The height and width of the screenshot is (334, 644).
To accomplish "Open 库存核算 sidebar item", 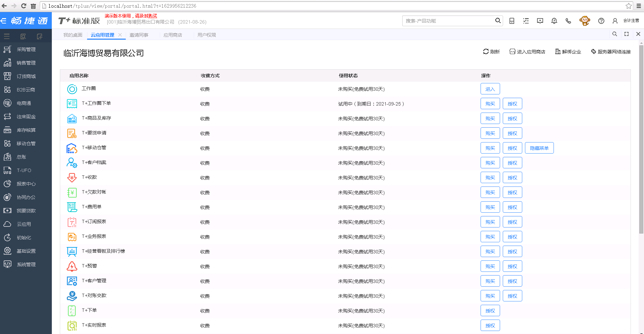I will click(x=26, y=130).
